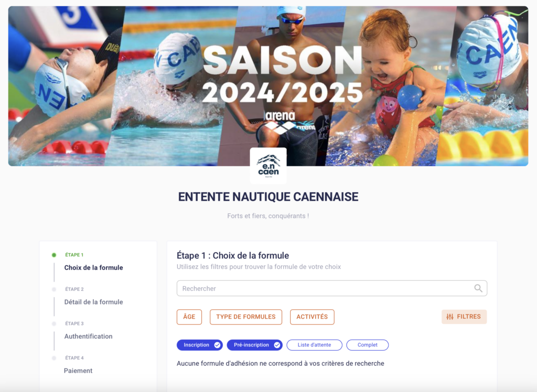Toggle the Pré-inscription status filter
Viewport: 537px width, 392px height.
254,345
